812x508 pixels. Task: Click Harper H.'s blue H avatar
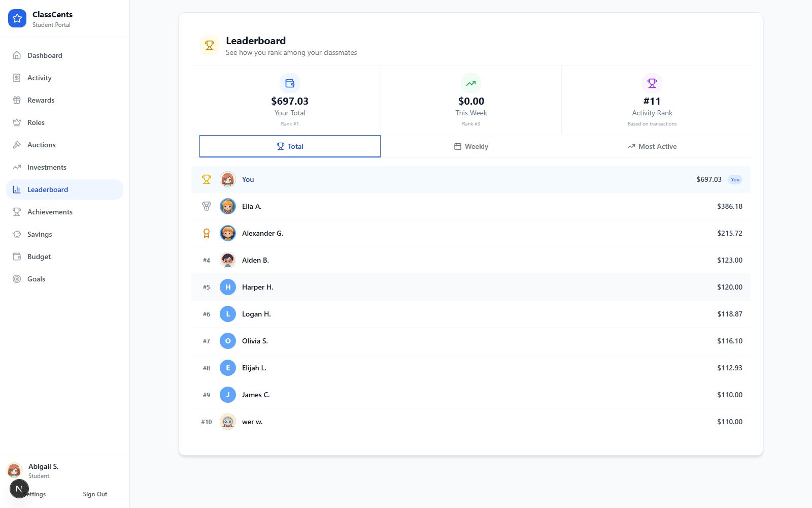(228, 287)
